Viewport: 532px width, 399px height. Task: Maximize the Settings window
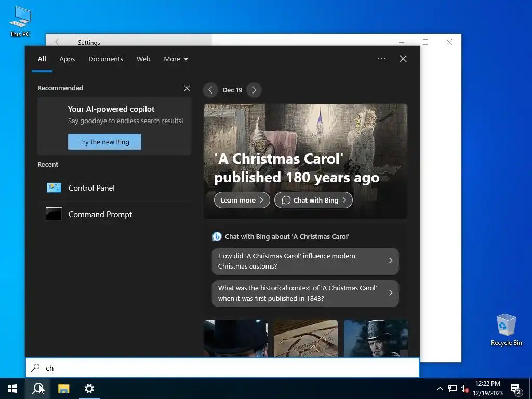click(425, 42)
